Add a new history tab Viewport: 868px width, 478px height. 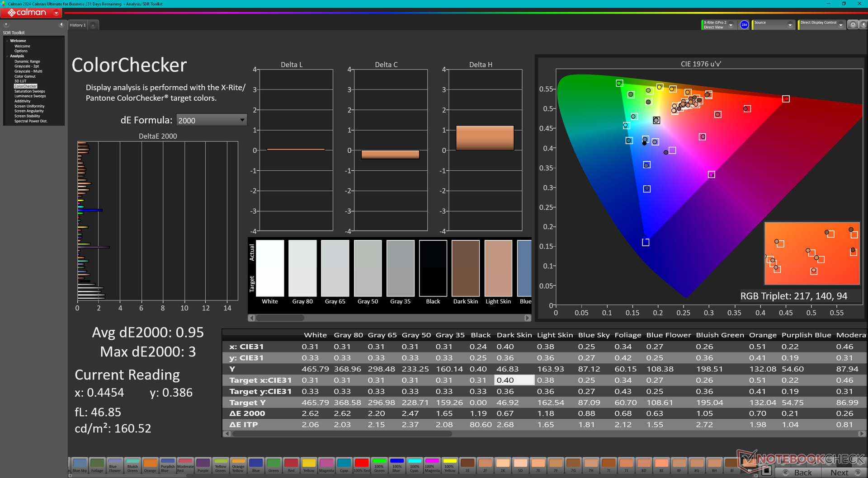(93, 25)
